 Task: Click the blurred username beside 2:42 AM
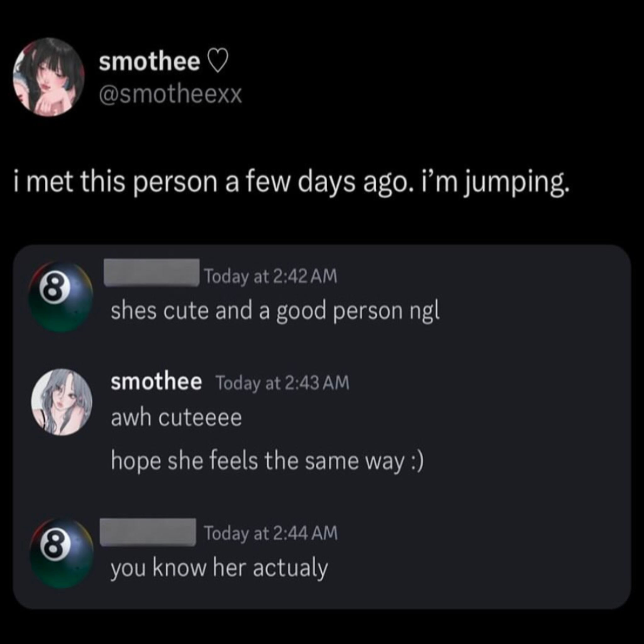coord(152,273)
